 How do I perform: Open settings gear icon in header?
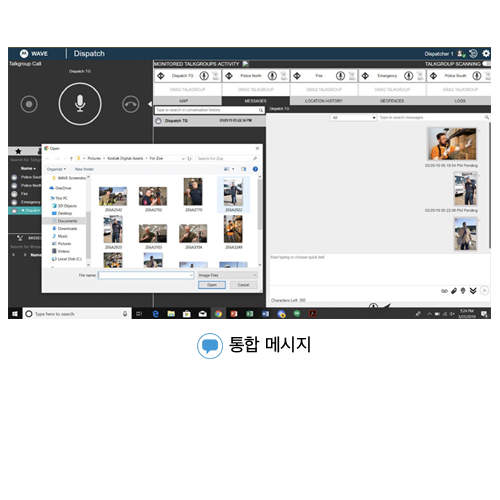[486, 53]
